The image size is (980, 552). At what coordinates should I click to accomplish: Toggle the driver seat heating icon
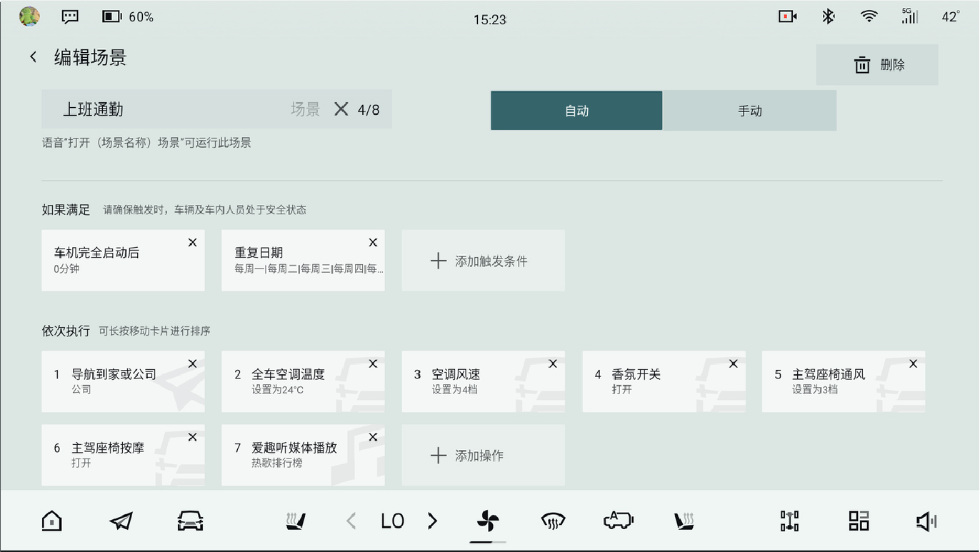point(296,521)
